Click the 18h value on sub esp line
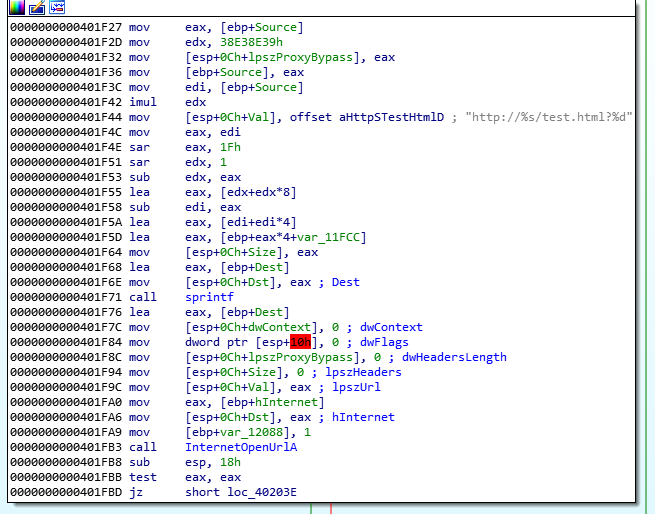The image size is (655, 514). click(x=230, y=462)
